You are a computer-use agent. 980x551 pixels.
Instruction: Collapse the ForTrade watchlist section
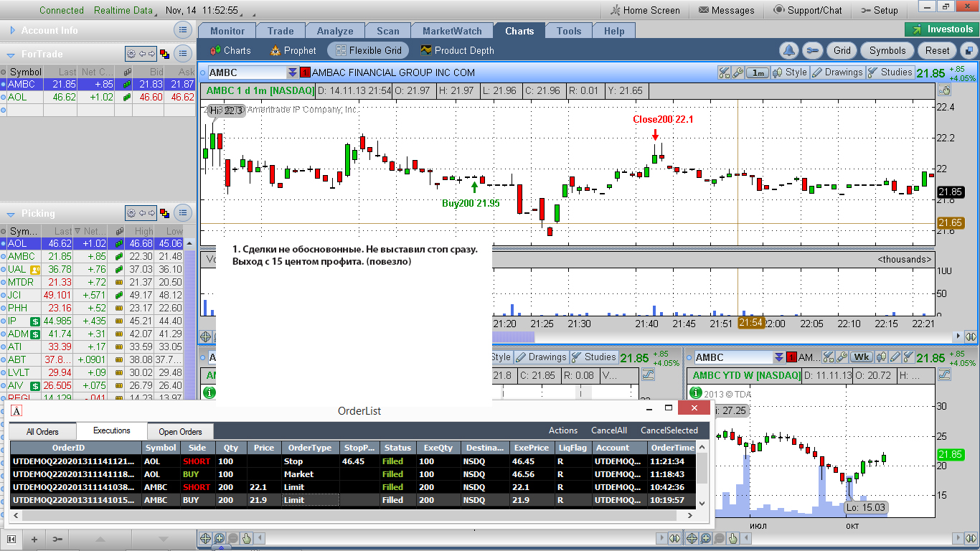pyautogui.click(x=11, y=55)
